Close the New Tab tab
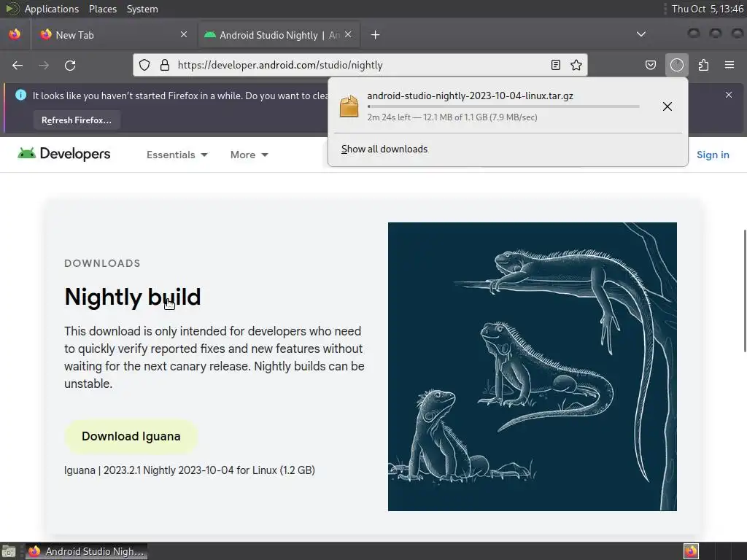This screenshot has width=747, height=560. tap(184, 34)
